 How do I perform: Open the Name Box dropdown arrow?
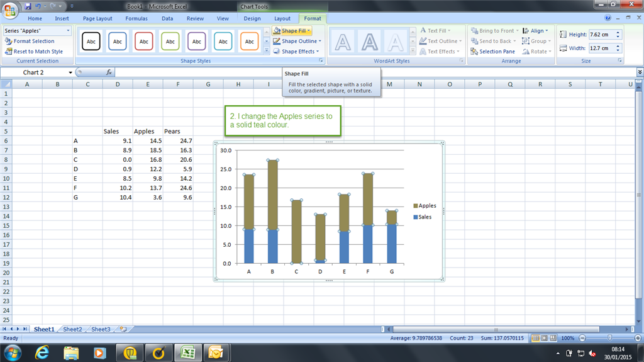[x=70, y=72]
